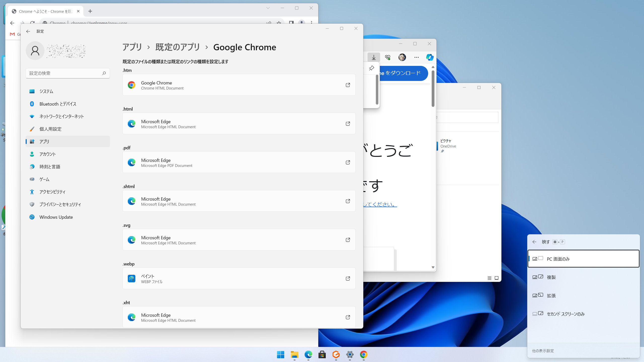This screenshot has height=362, width=644.
Task: Select セカンド スクリーンのみ projection mode
Action: (583, 314)
